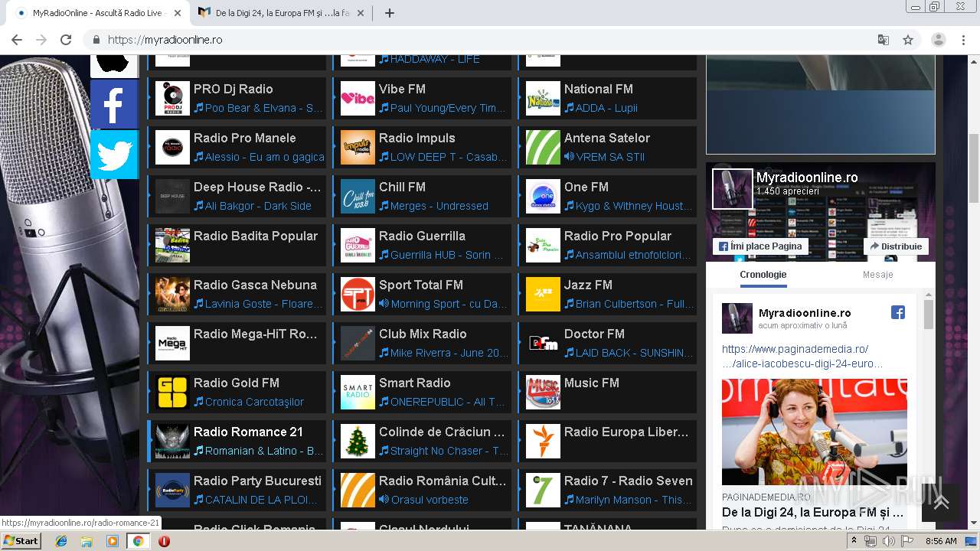Click the Facebook post photo thumbnail

(x=815, y=432)
